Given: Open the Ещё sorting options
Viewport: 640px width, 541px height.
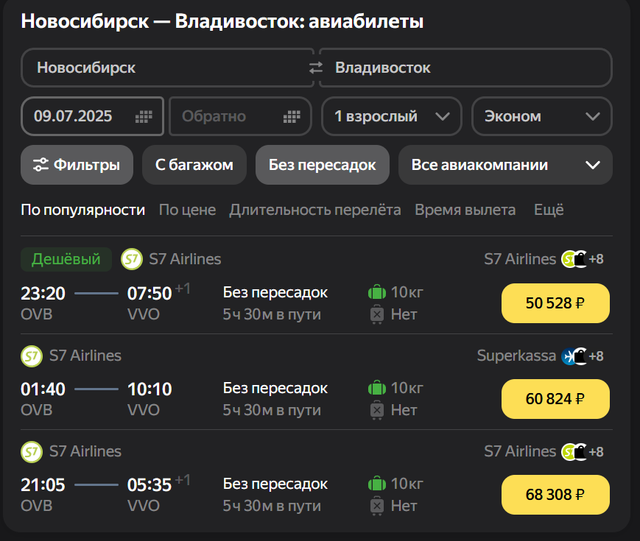Looking at the screenshot, I should [549, 210].
